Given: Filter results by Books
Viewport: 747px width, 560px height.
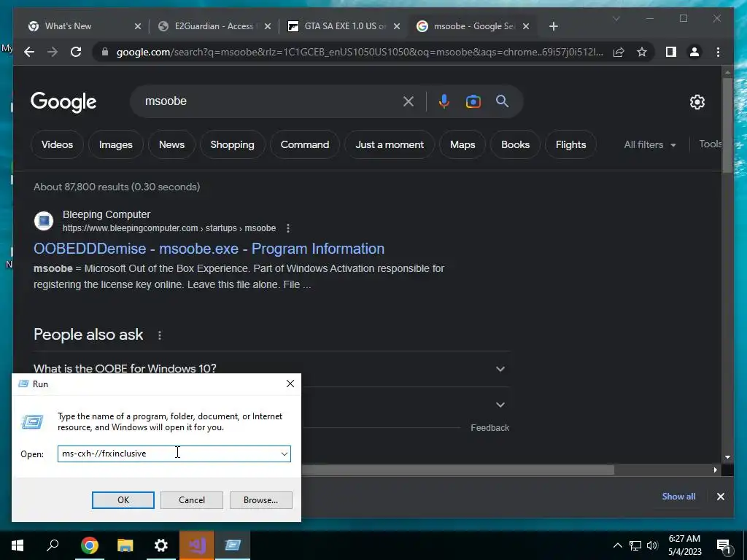Looking at the screenshot, I should (x=516, y=144).
